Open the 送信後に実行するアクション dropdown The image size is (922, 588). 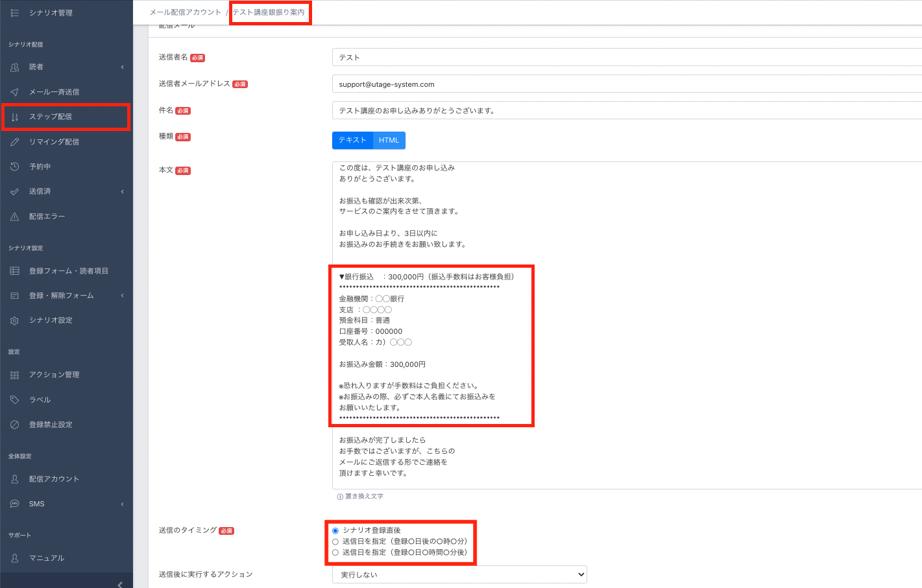pyautogui.click(x=459, y=574)
